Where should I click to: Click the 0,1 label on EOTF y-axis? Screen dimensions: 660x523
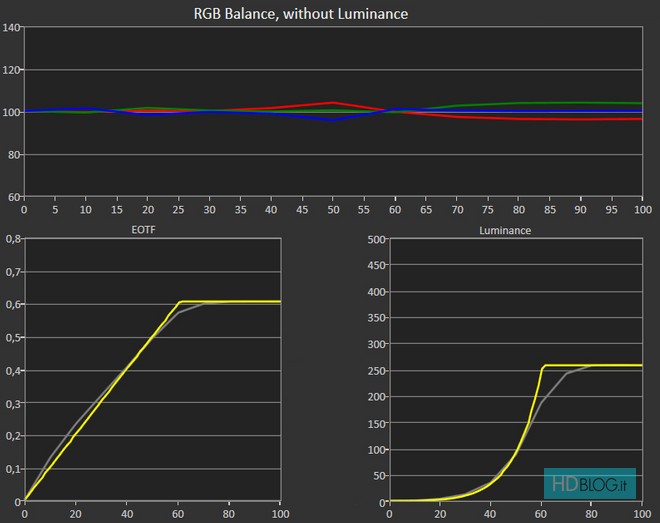point(11,468)
